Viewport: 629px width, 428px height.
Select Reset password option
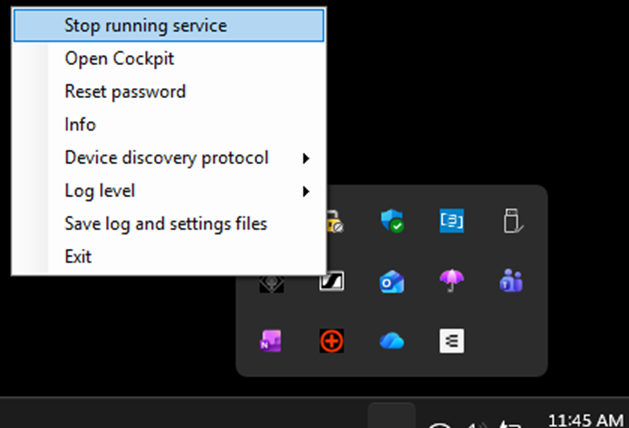point(125,91)
